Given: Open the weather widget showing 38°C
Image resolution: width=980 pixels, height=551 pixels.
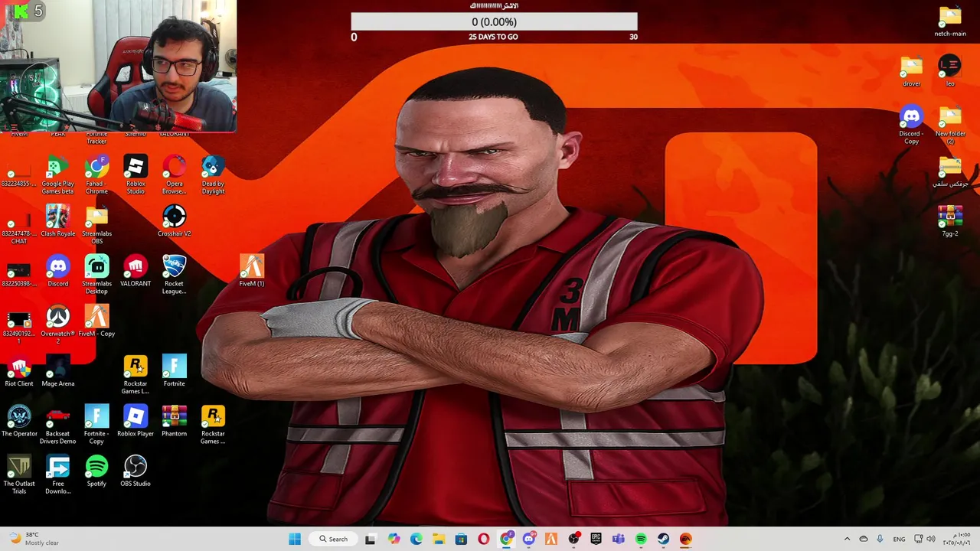Looking at the screenshot, I should coord(34,539).
